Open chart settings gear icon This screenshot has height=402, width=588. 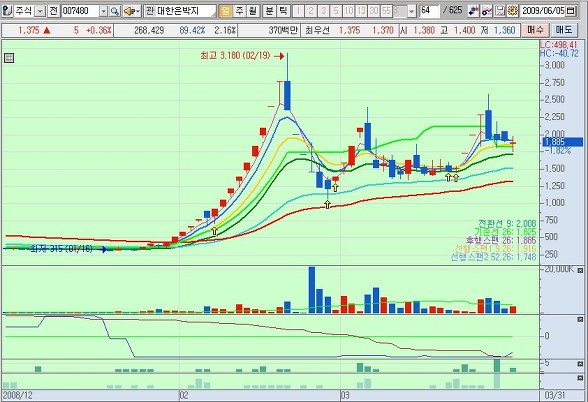(513, 11)
